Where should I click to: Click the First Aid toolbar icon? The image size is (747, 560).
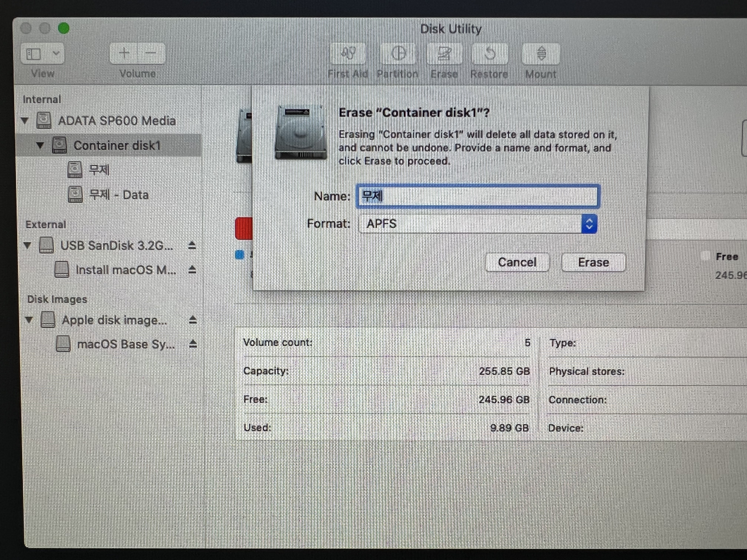tap(348, 54)
